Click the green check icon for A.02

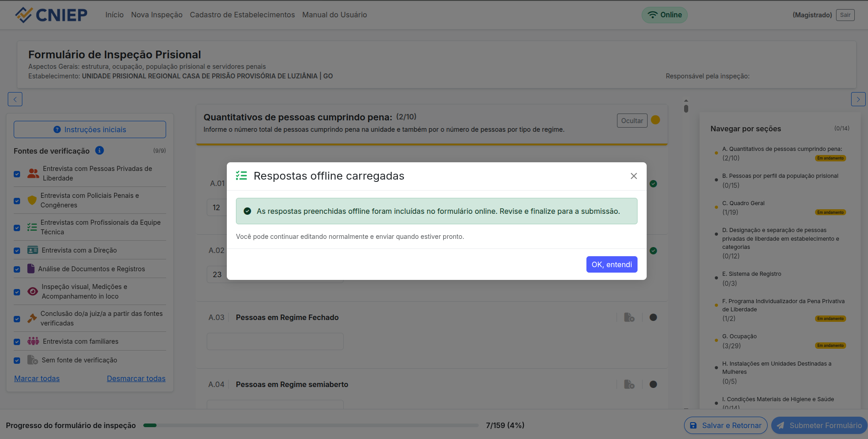[653, 251]
